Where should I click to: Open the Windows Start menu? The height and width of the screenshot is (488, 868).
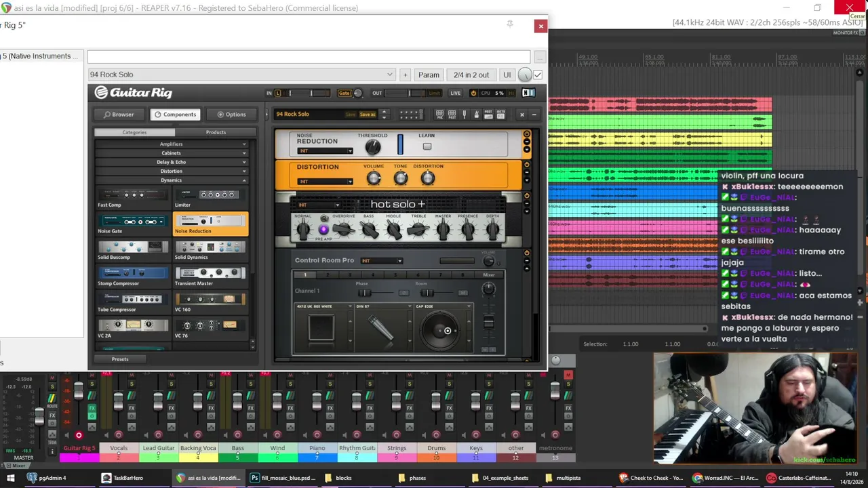(10, 478)
